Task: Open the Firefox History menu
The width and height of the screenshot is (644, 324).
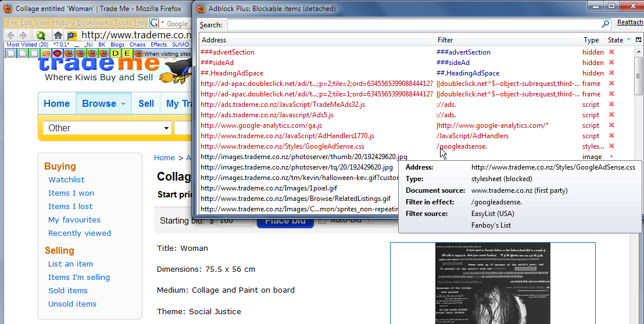Action: point(63,23)
